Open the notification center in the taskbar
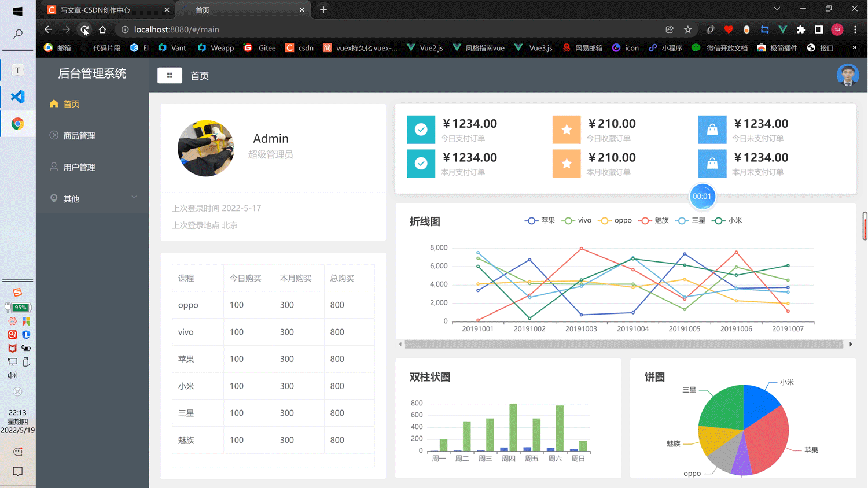Image resolution: width=868 pixels, height=488 pixels. tap(18, 472)
